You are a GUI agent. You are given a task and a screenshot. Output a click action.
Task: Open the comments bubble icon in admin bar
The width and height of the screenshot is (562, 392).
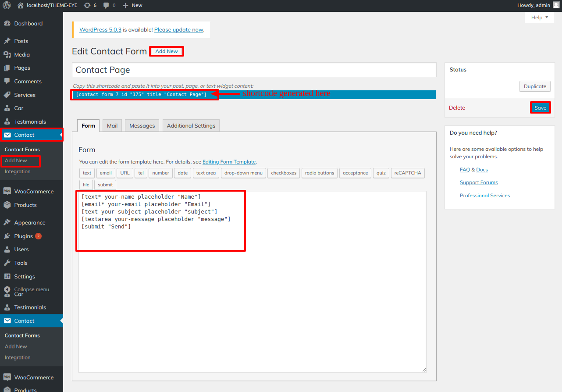click(x=107, y=5)
